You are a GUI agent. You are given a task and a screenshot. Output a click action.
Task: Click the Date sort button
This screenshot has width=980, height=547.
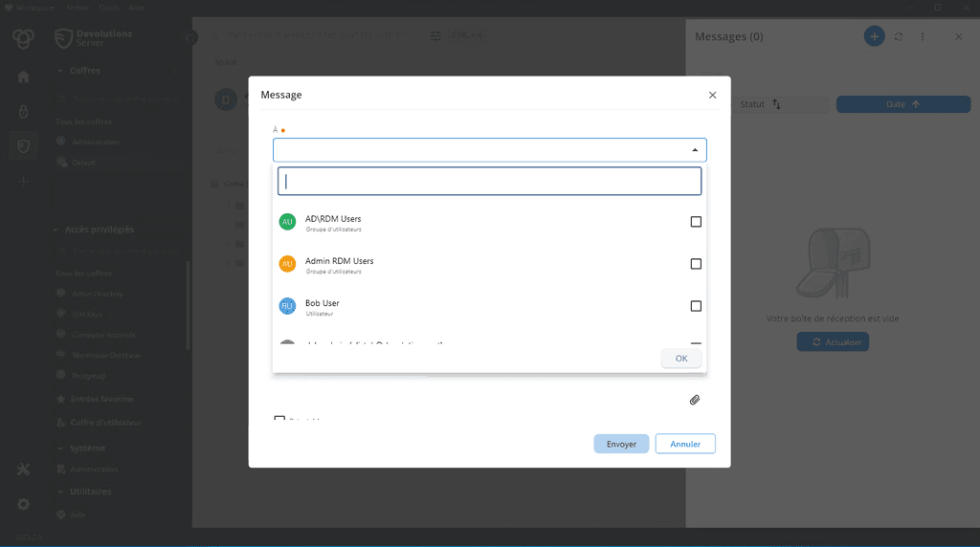902,104
